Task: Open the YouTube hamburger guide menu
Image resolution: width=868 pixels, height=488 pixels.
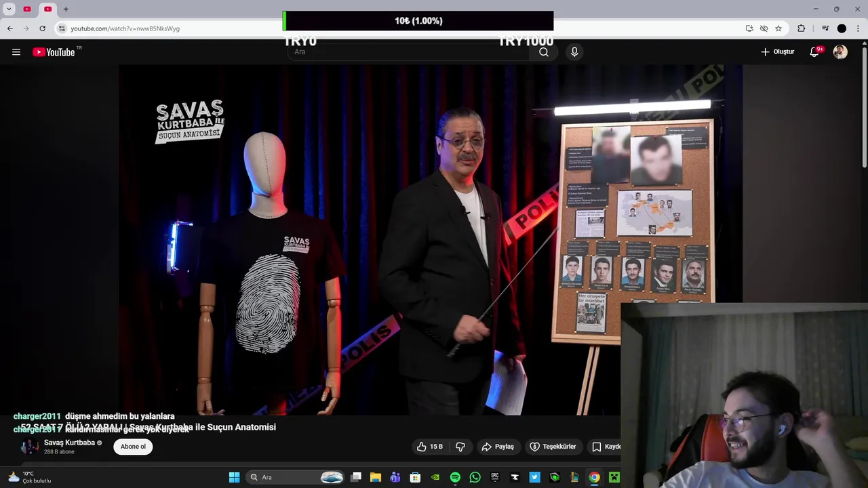Action: point(16,52)
